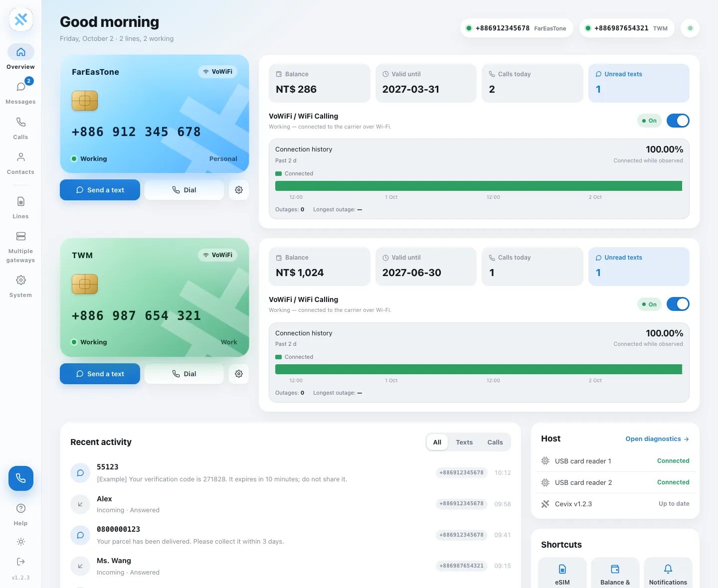Screen dimensions: 718x588
Task: Click FarEasTone connection history green bar
Action: [x=479, y=186]
